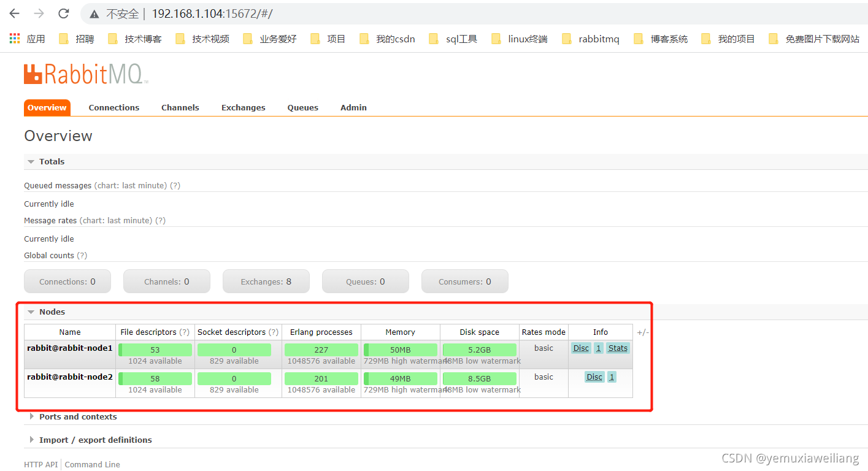The width and height of the screenshot is (868, 471).
Task: Open the 技术博客 bookmark folder
Action: (135, 39)
